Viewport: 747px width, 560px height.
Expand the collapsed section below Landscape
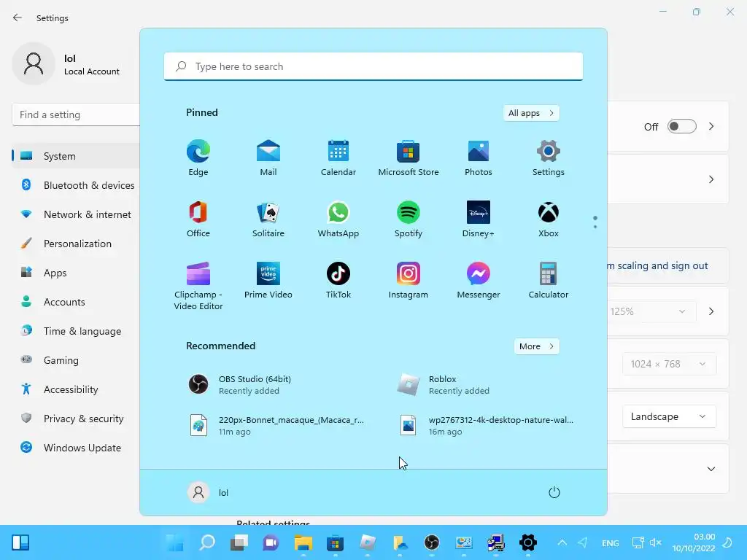click(x=711, y=469)
